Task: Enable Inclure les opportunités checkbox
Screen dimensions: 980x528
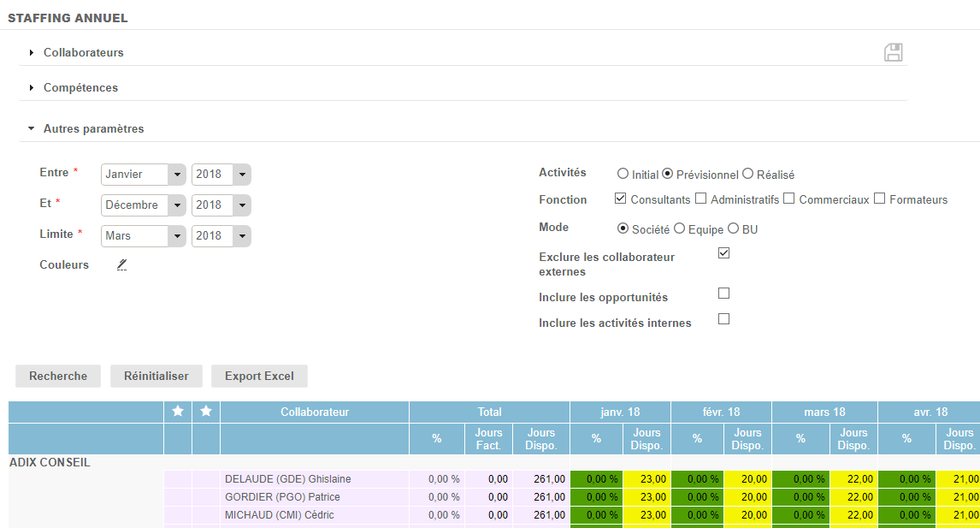Action: click(723, 294)
